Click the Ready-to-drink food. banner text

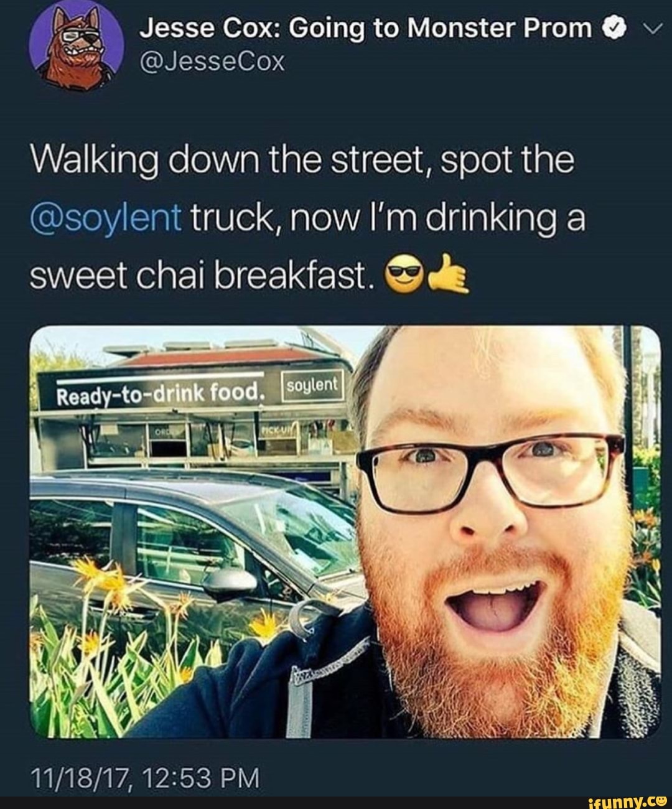159,393
